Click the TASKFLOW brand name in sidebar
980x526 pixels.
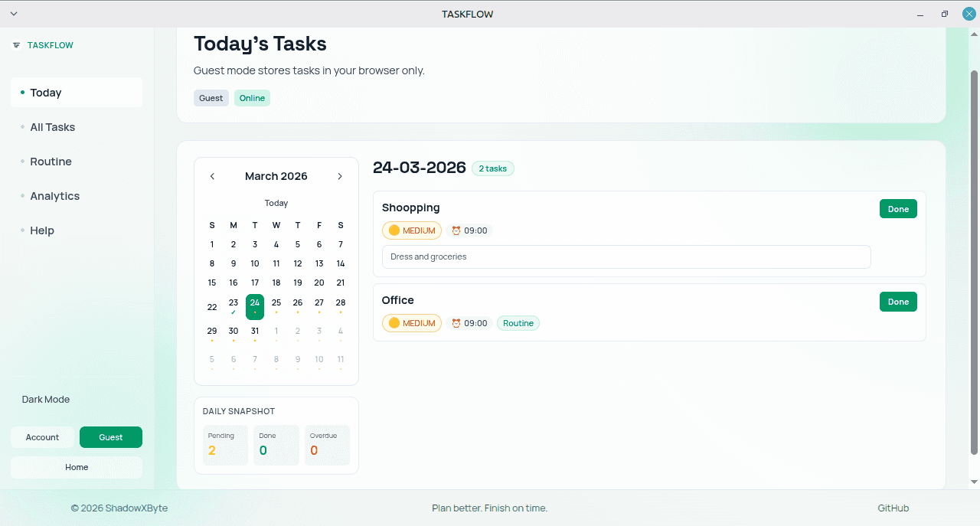(51, 45)
